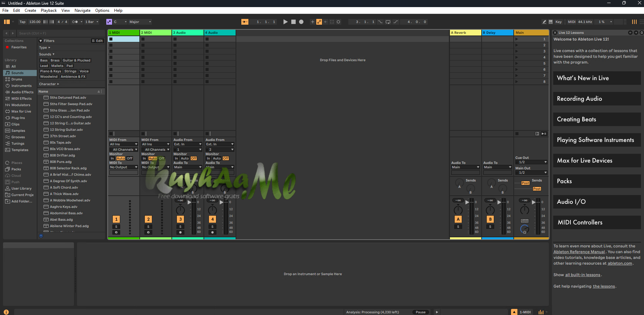The width and height of the screenshot is (644, 315).
Task: Set track 3 Audio Monitor to In
Action: (x=176, y=159)
